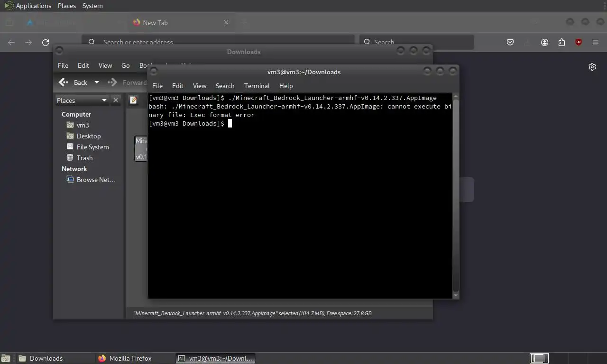Viewport: 607px width, 364px height.
Task: Open Edit menu in Downloads file manager
Action: point(83,65)
